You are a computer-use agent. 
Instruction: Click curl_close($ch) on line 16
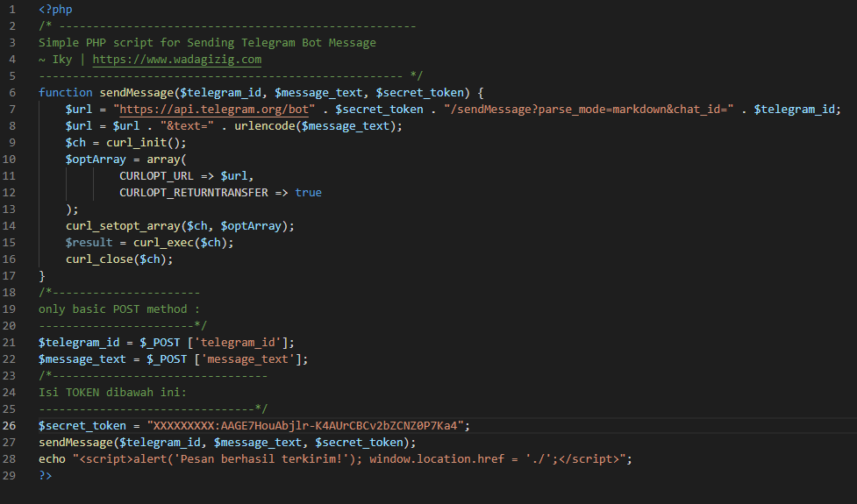click(x=116, y=259)
